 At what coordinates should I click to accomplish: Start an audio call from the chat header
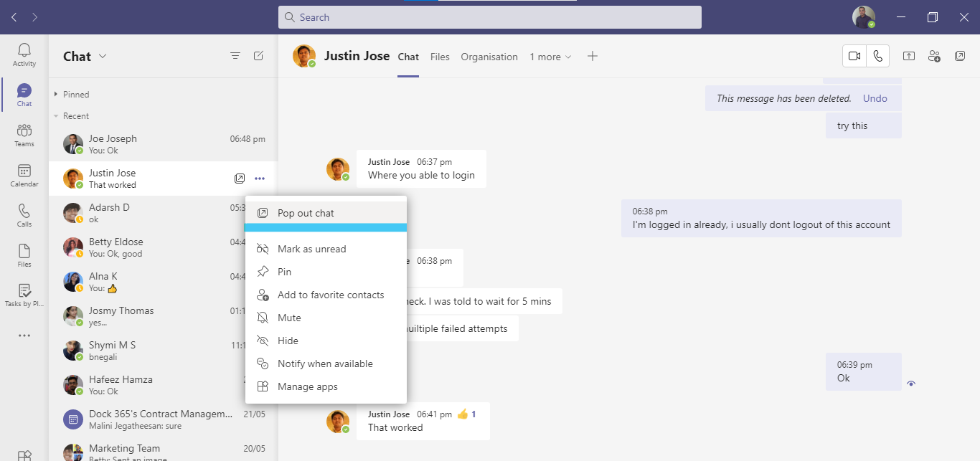point(878,55)
